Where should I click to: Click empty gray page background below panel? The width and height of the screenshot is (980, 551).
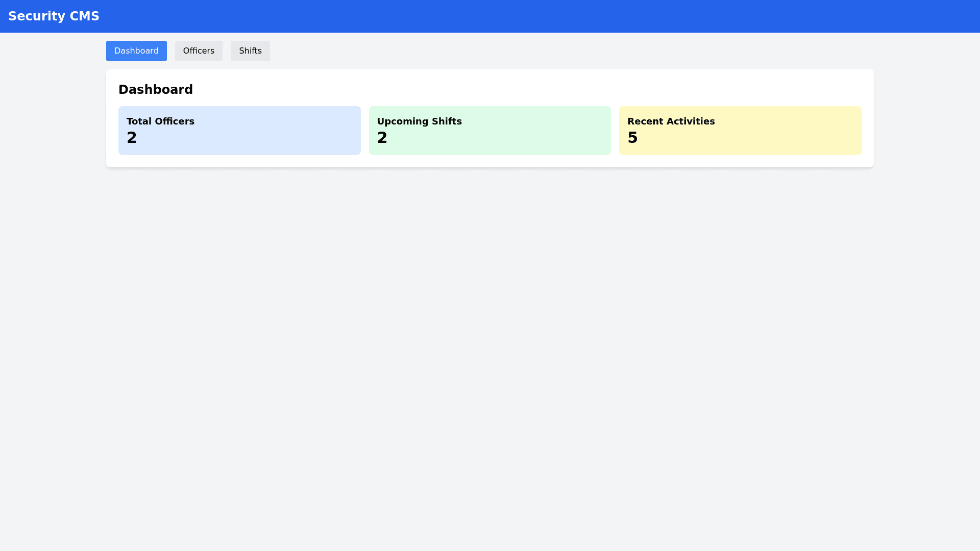[x=490, y=357]
